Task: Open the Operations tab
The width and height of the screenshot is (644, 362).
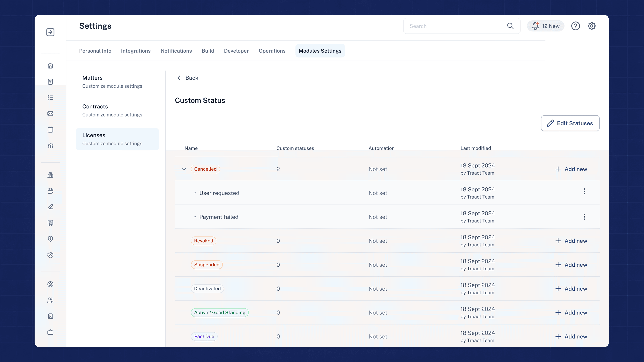Action: (x=272, y=51)
